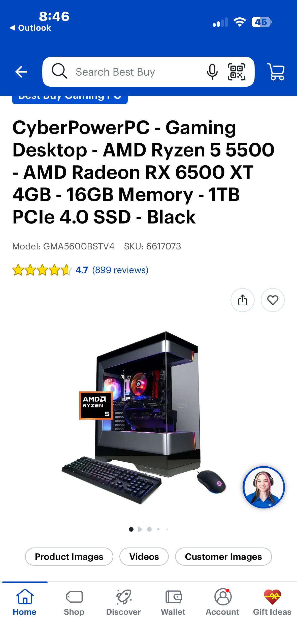297x644 pixels.
Task: Tap the back arrow in header
Action: click(21, 72)
